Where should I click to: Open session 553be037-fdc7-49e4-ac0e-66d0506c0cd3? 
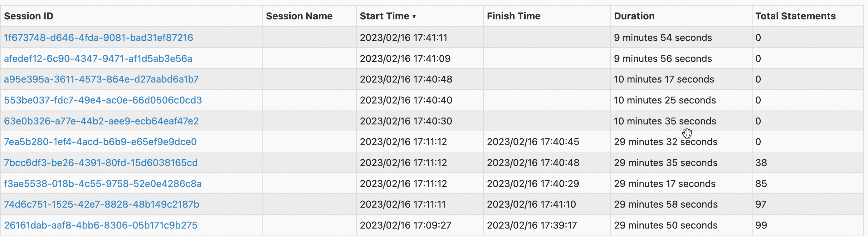(x=103, y=100)
